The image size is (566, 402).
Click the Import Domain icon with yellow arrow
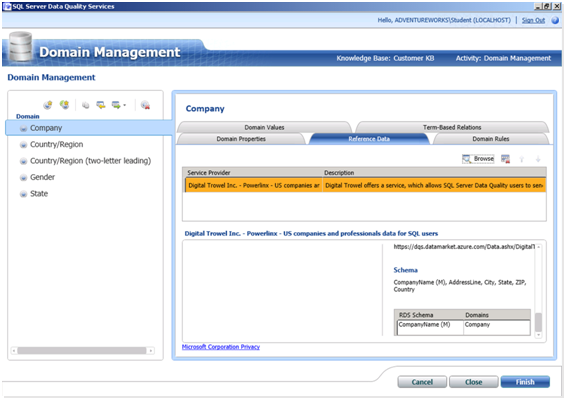click(x=101, y=105)
